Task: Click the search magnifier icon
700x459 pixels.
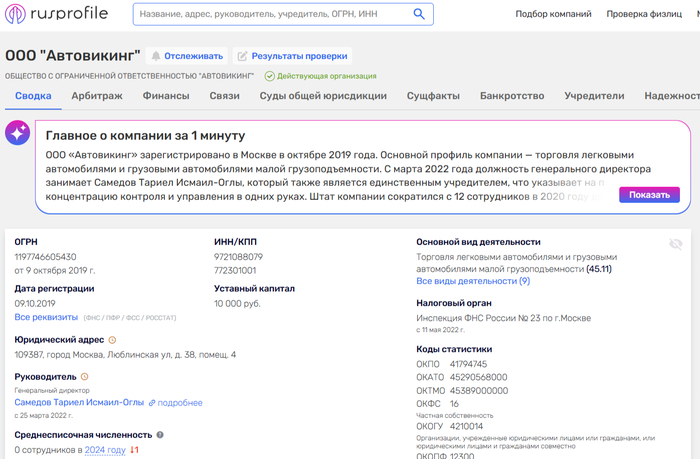Action: (419, 14)
